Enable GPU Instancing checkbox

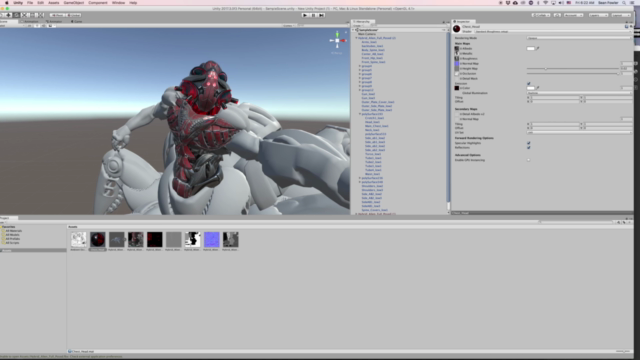coord(529,160)
